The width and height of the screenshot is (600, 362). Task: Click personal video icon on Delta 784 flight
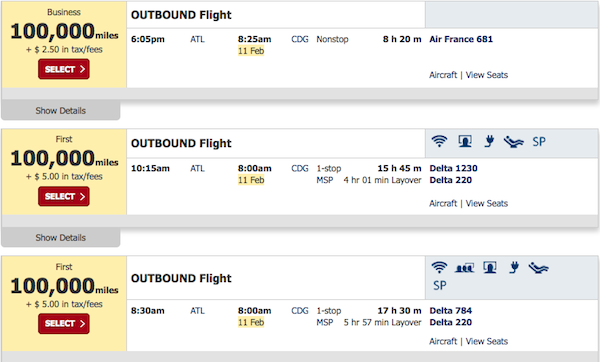490,267
